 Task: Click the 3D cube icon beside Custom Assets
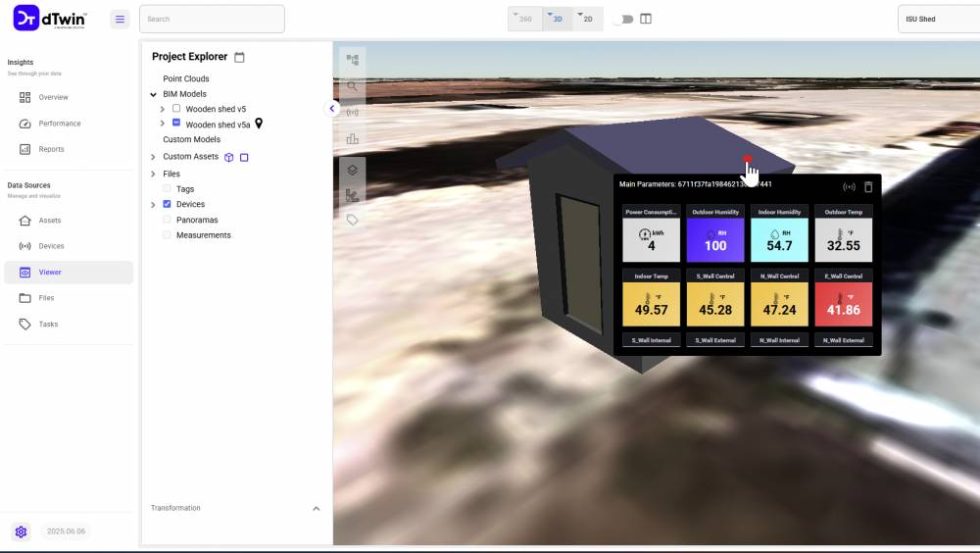[229, 157]
